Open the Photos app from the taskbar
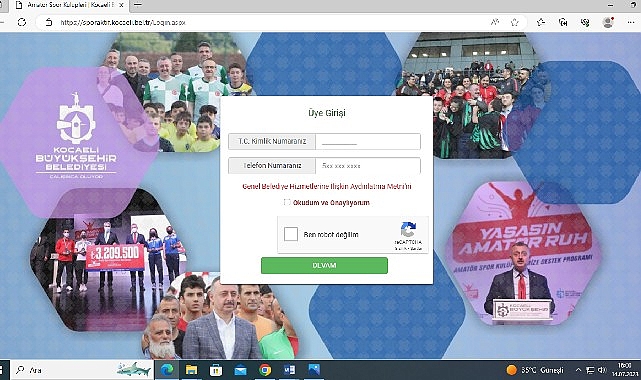 pyautogui.click(x=314, y=370)
